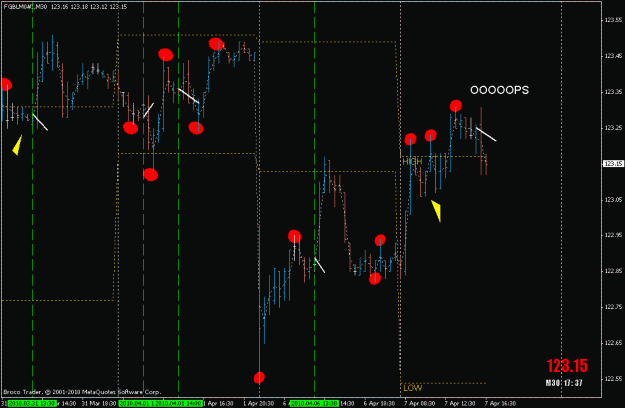This screenshot has width=625, height=408.
Task: Click the 7 Apr 16:30 time label
Action: tap(500, 404)
